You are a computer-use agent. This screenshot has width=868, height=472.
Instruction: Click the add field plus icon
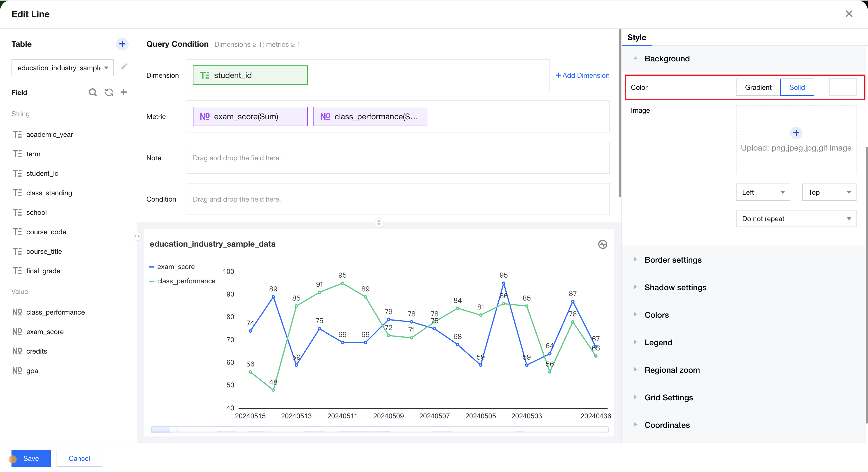(124, 92)
